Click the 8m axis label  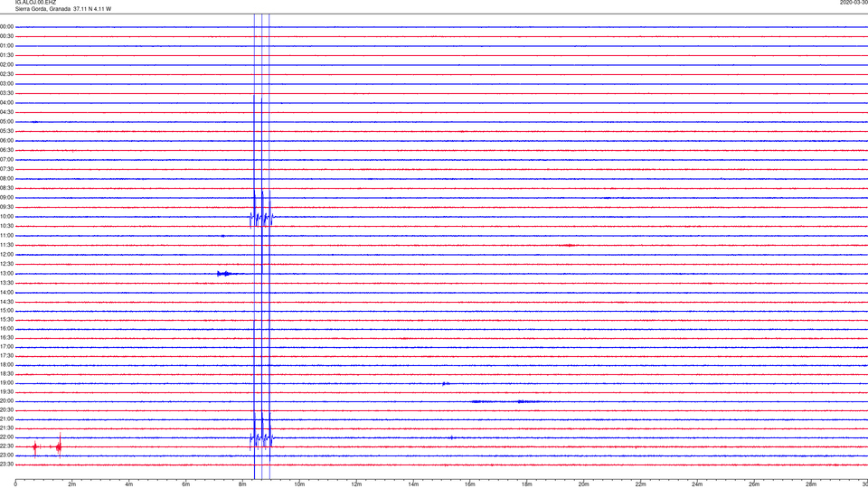[242, 484]
